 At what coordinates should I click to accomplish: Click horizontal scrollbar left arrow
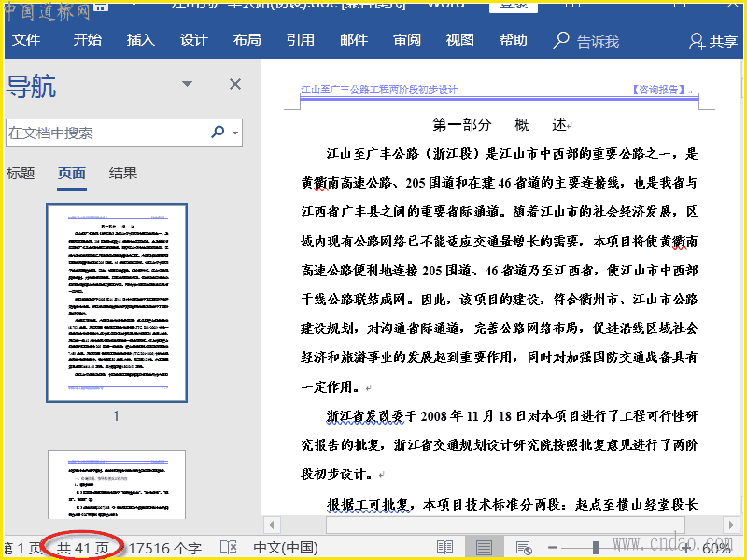[271, 525]
